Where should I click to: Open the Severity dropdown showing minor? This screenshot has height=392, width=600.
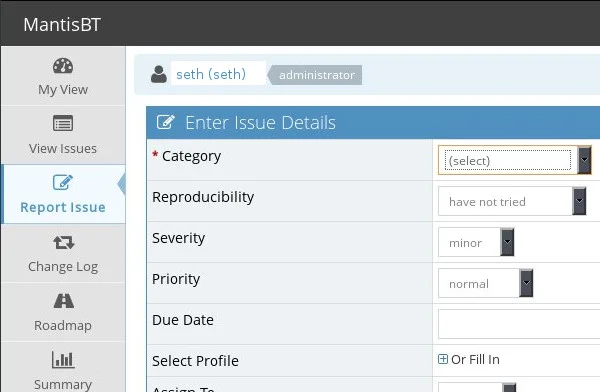click(x=476, y=242)
